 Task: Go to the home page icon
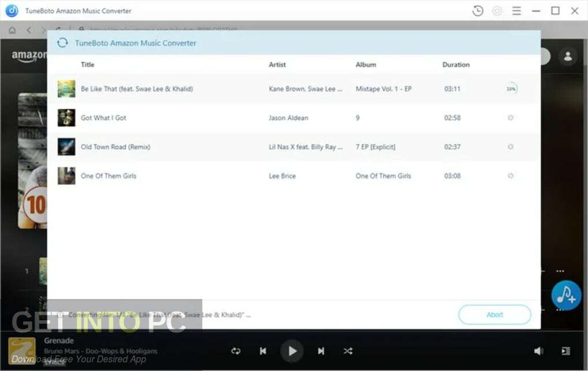pos(12,31)
